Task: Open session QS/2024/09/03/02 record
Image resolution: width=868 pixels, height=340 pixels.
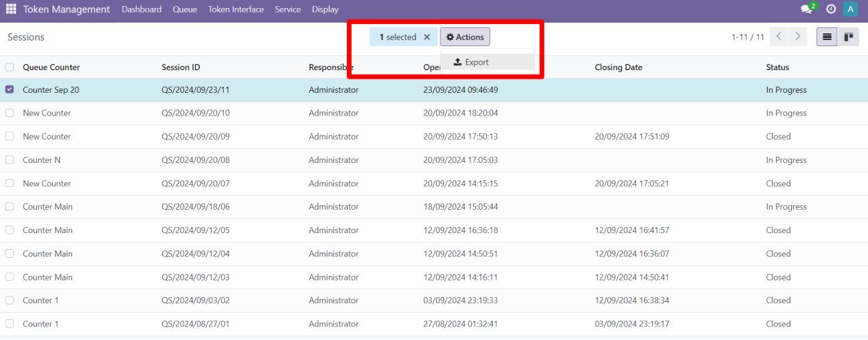Action: [x=195, y=301]
